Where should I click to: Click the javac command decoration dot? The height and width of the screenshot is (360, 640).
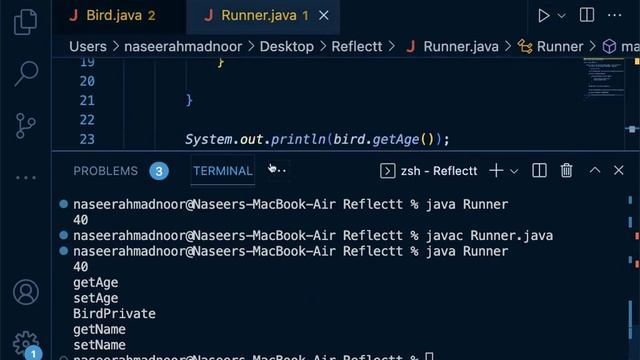(x=63, y=235)
